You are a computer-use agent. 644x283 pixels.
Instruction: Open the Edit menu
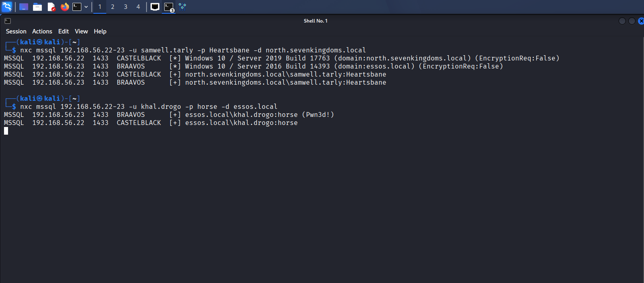tap(64, 31)
